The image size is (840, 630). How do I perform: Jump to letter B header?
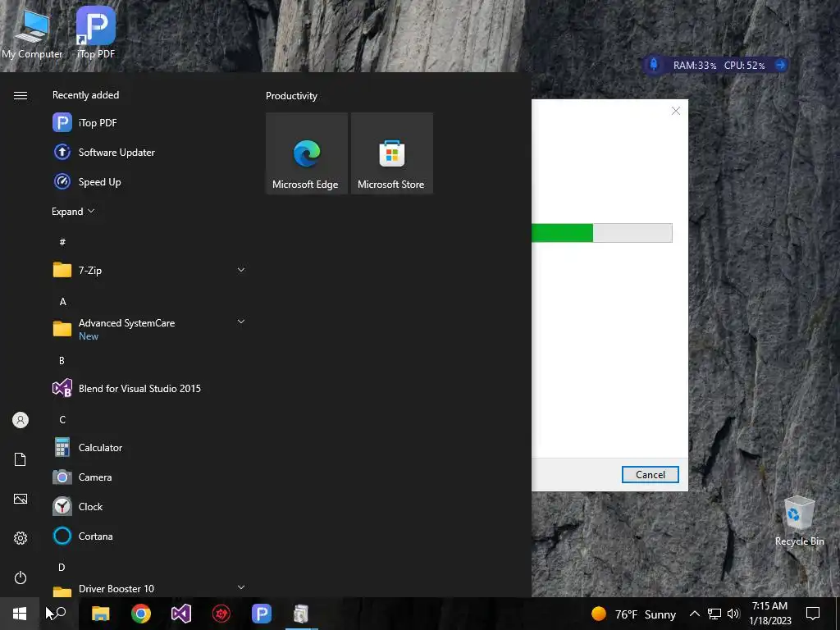pyautogui.click(x=62, y=361)
